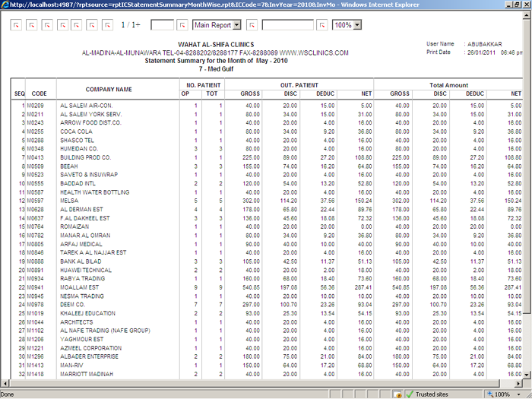Click the privacy report icon in status bar
532x399 pixels.
[x=397, y=394]
